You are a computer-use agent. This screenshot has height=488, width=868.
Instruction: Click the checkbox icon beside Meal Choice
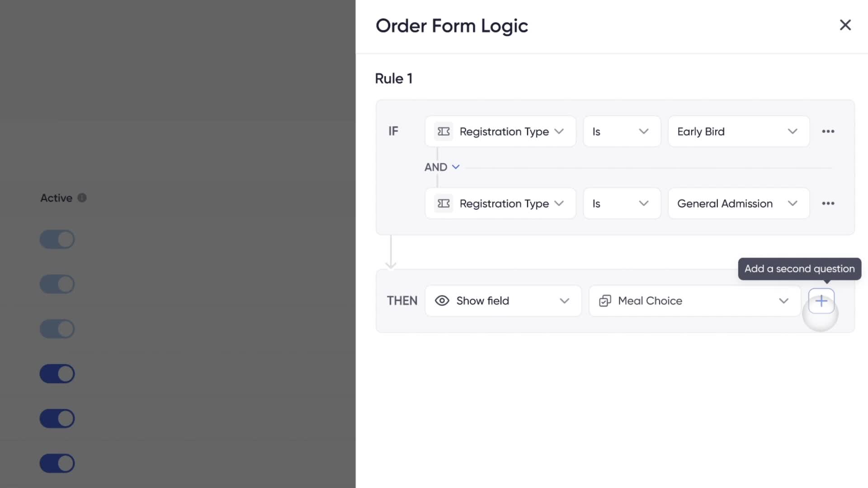coord(605,301)
